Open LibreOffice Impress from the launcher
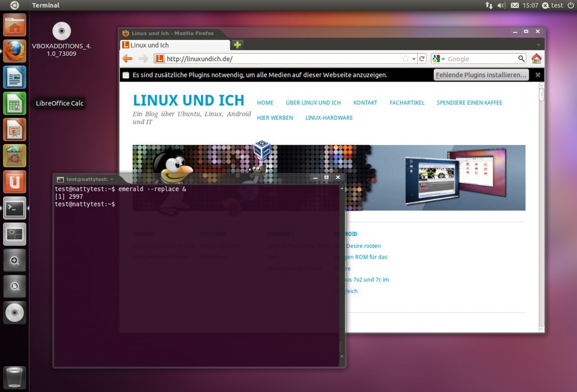Viewport: 577px width, 392px height. pyautogui.click(x=15, y=129)
